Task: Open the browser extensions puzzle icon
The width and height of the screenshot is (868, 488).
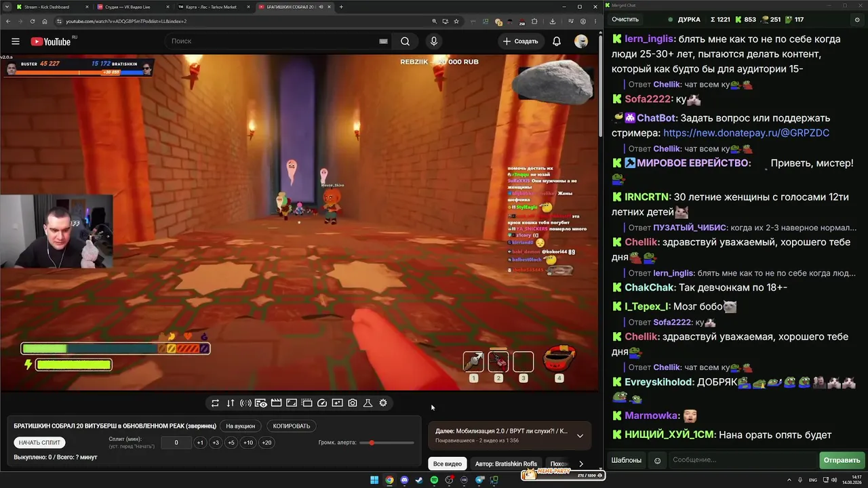Action: (x=534, y=21)
